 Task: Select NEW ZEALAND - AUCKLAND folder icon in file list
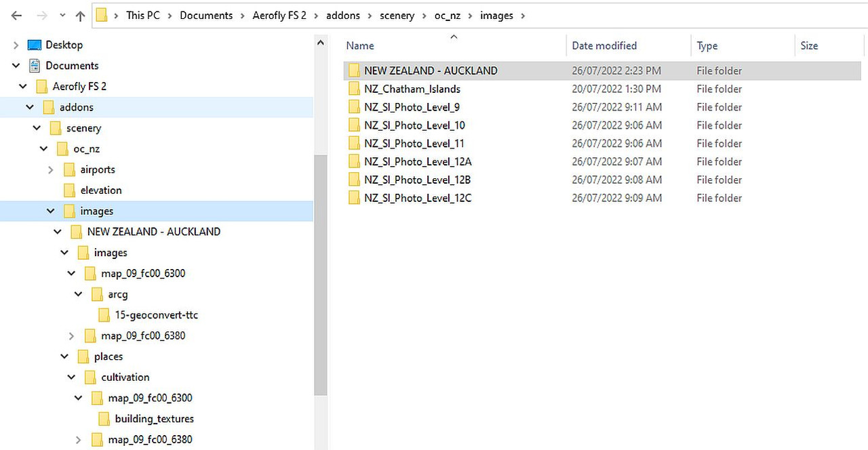(353, 70)
